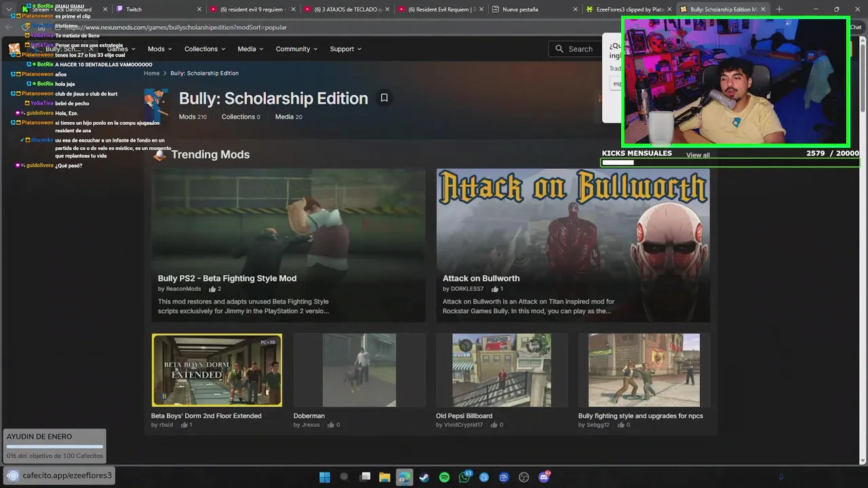Select the Collections 0 tab
The image size is (868, 488).
[241, 117]
